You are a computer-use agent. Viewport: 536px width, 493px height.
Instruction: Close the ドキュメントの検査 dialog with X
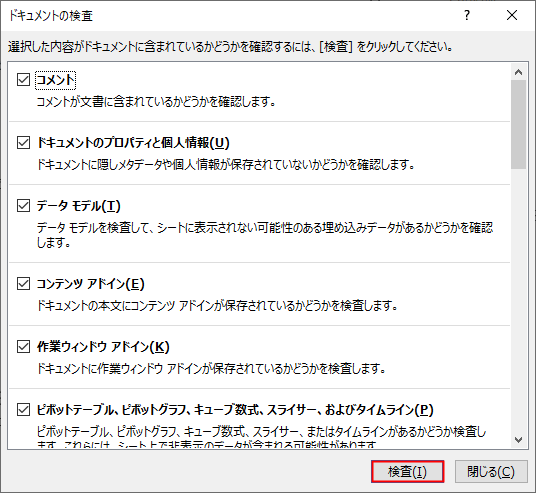tap(512, 15)
